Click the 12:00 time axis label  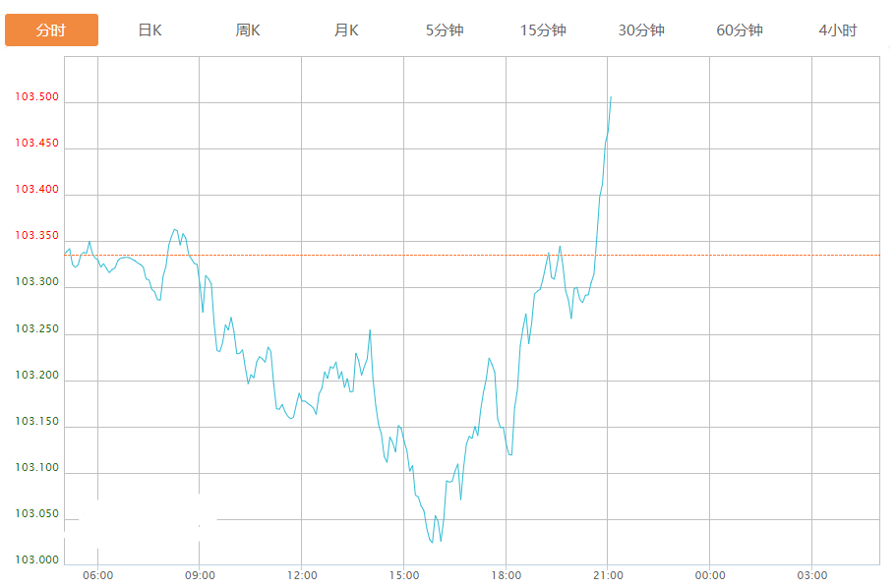(302, 576)
